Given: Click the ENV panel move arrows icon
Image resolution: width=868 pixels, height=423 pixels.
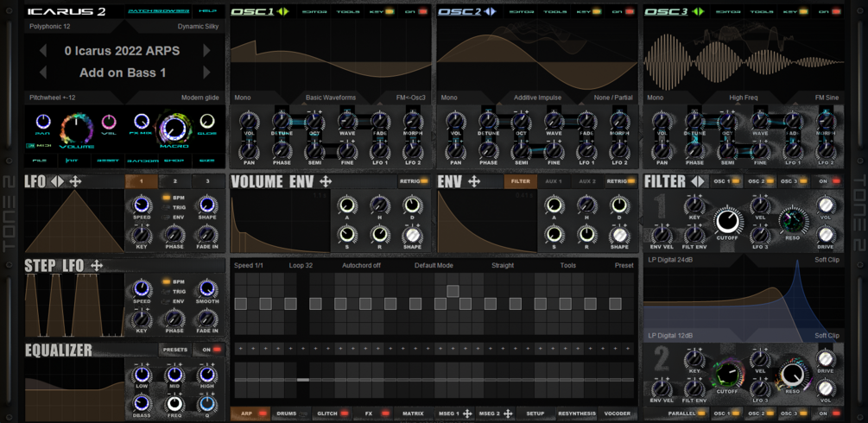Looking at the screenshot, I should [474, 181].
